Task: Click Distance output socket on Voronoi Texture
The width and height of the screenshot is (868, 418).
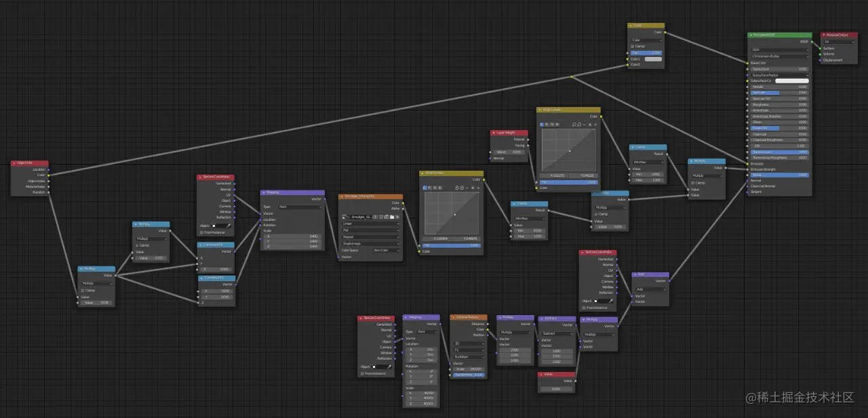Action: [488, 324]
